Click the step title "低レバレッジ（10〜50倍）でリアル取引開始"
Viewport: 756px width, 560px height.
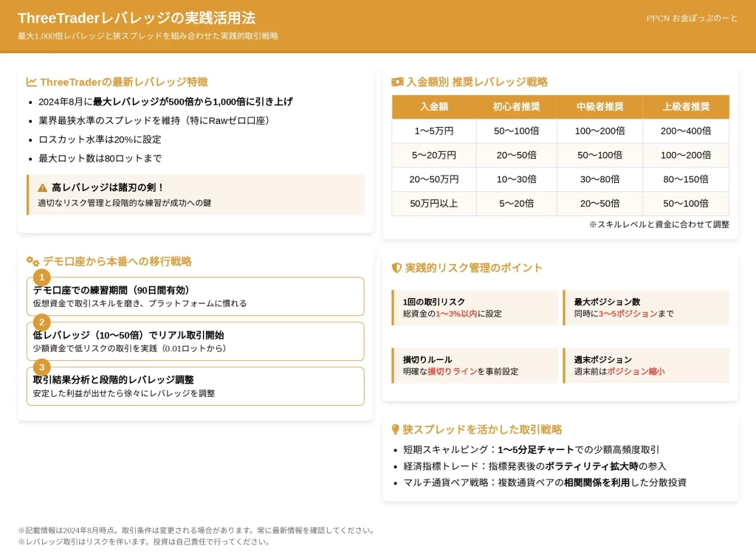tap(128, 335)
